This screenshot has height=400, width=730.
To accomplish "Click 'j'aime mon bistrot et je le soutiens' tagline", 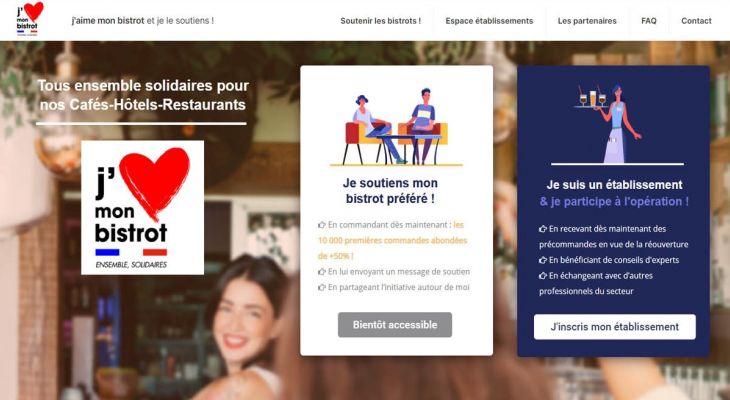I will [x=142, y=20].
